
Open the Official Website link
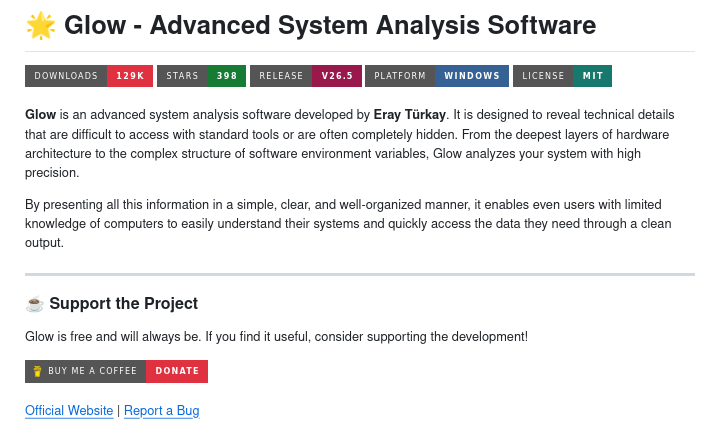click(69, 411)
